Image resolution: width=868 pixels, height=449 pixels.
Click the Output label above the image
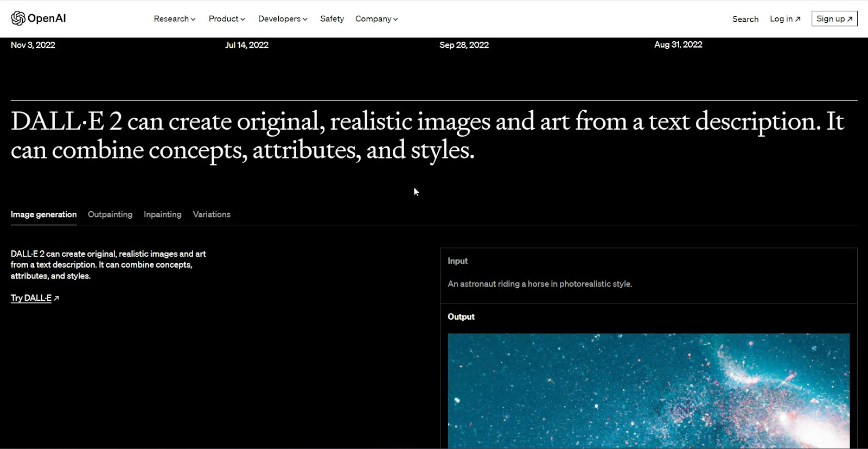[x=461, y=317]
